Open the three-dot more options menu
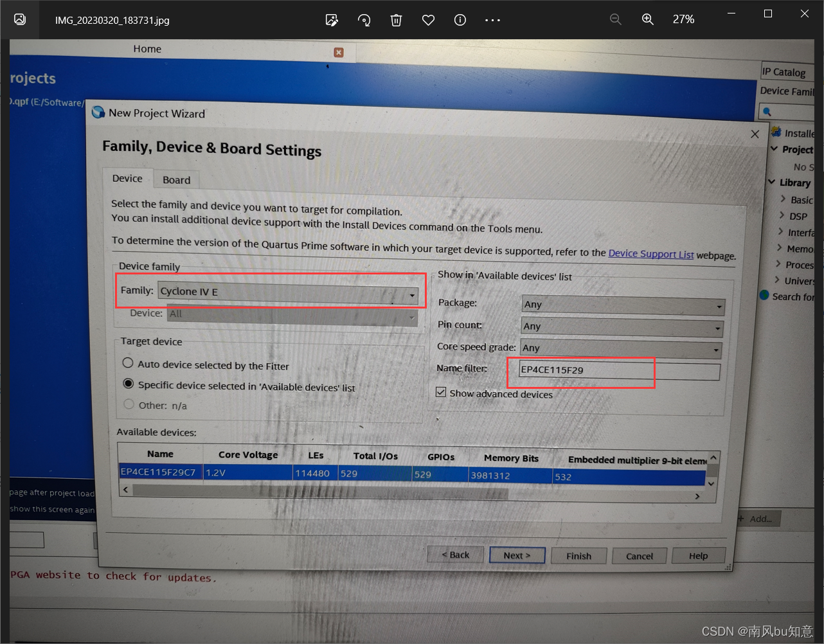824x644 pixels. 492,20
